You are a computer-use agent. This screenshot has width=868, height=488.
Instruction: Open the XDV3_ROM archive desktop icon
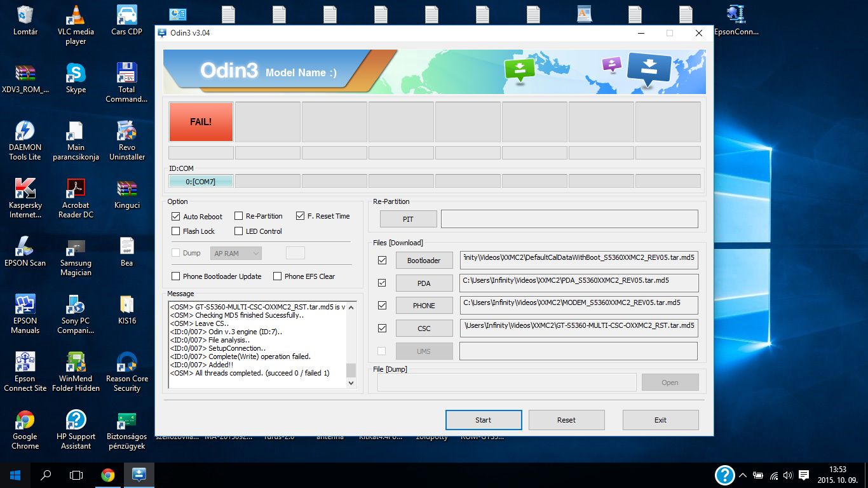tap(25, 79)
